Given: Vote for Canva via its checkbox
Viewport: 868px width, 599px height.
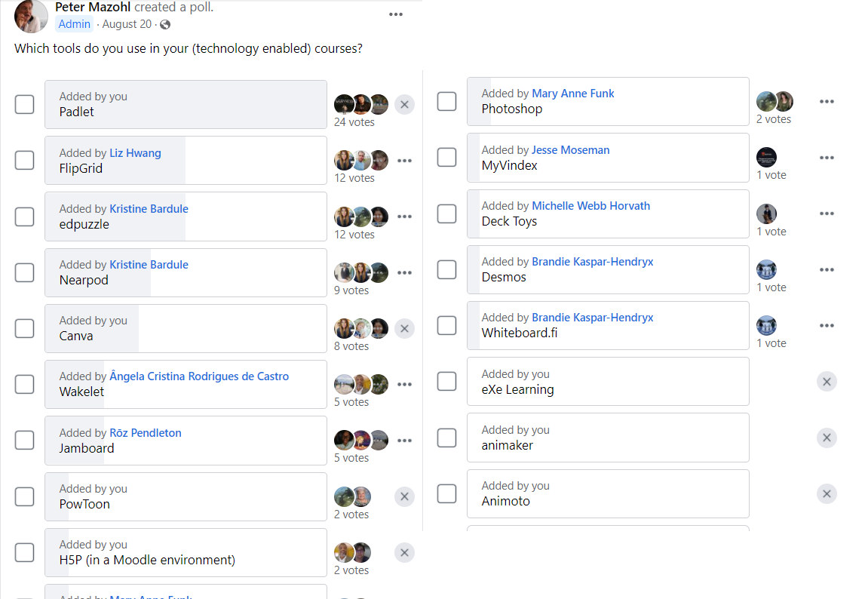Looking at the screenshot, I should point(24,329).
